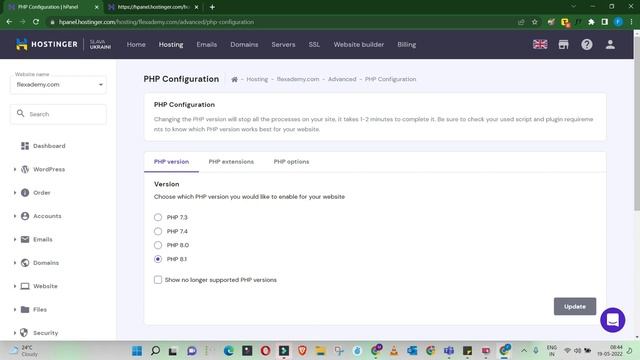
Task: Select the PHP 8.1 radio button
Action: click(158, 259)
